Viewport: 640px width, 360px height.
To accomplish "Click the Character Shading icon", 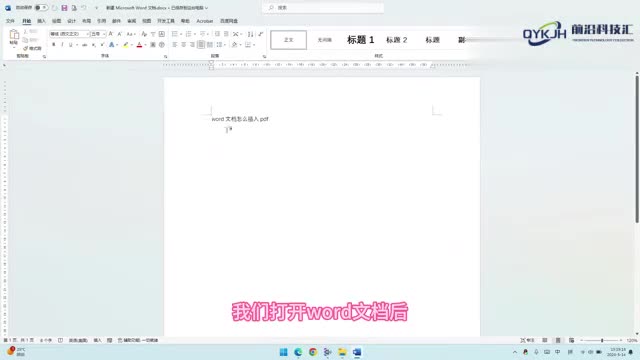I will pyautogui.click(x=153, y=44).
